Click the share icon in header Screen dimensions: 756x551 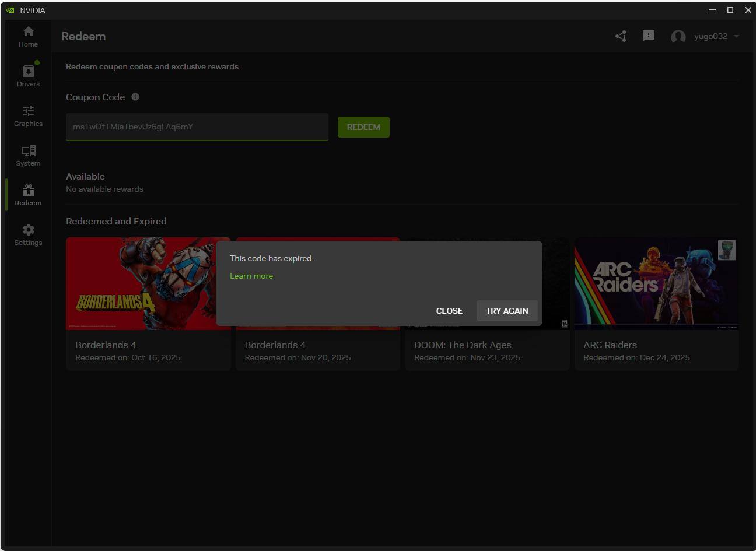(621, 36)
